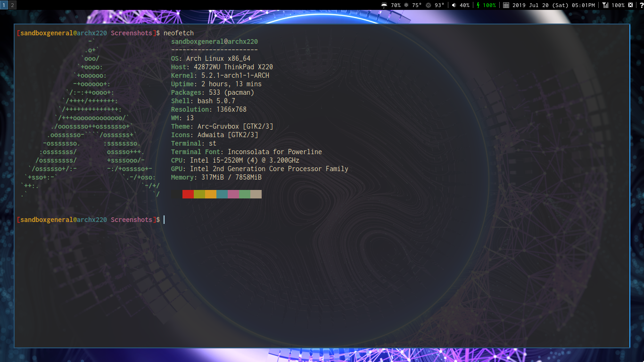Click the WM: i3 line
The image size is (644, 362).
[182, 118]
